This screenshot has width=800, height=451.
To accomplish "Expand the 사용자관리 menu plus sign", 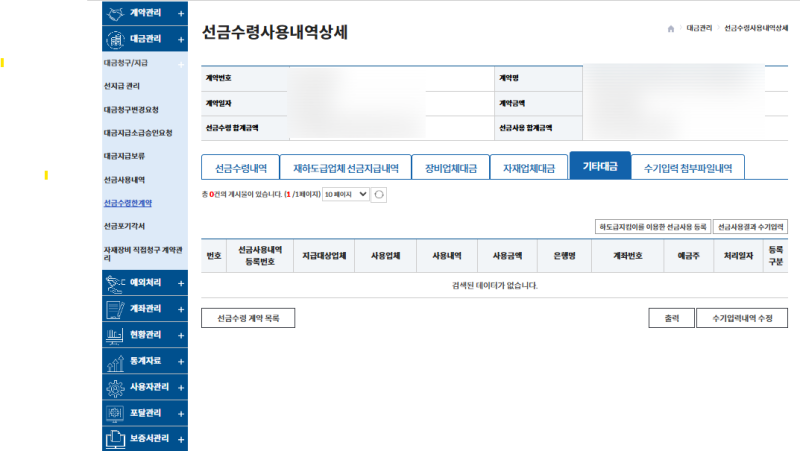I will [x=181, y=388].
